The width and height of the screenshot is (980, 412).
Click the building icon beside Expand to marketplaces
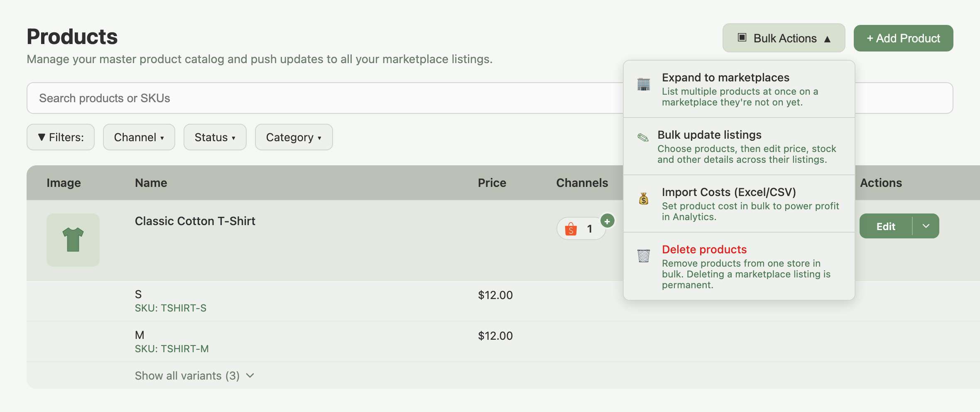pos(644,84)
